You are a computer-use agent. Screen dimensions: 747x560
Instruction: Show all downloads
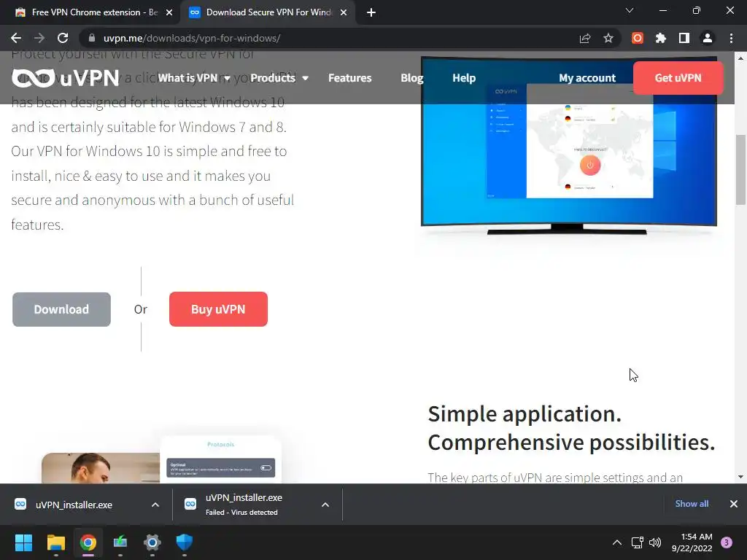click(x=692, y=504)
